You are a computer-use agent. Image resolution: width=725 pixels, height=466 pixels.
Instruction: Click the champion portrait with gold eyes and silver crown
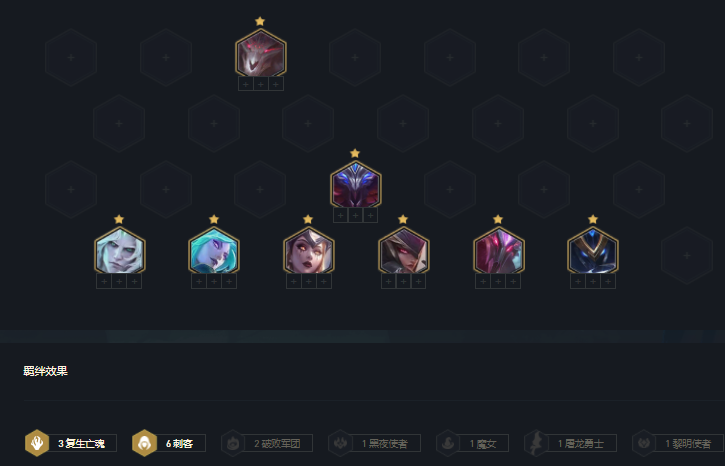point(308,250)
